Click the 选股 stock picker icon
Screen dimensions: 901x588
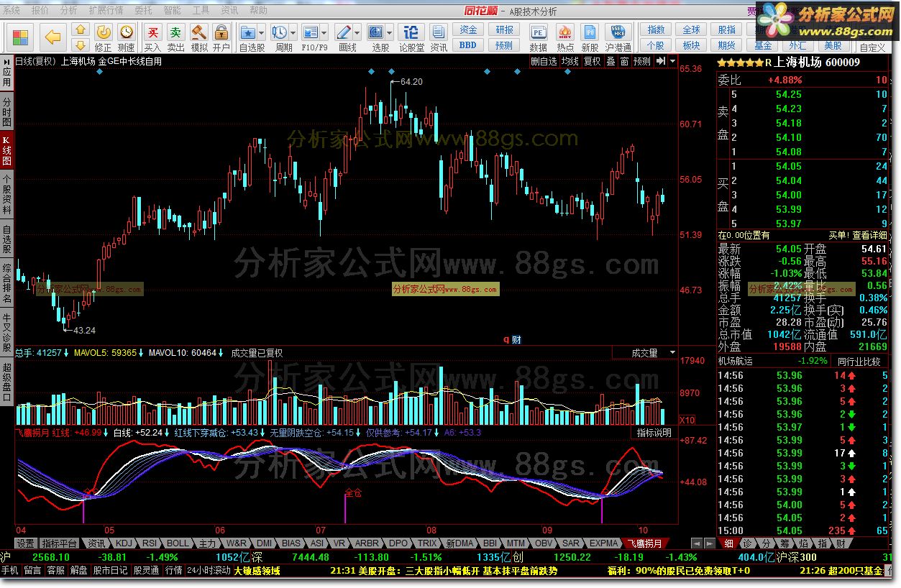point(376,33)
